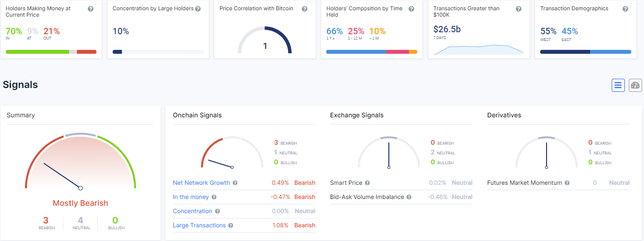Click help icon beside Concentration by Large Holders

tap(198, 9)
